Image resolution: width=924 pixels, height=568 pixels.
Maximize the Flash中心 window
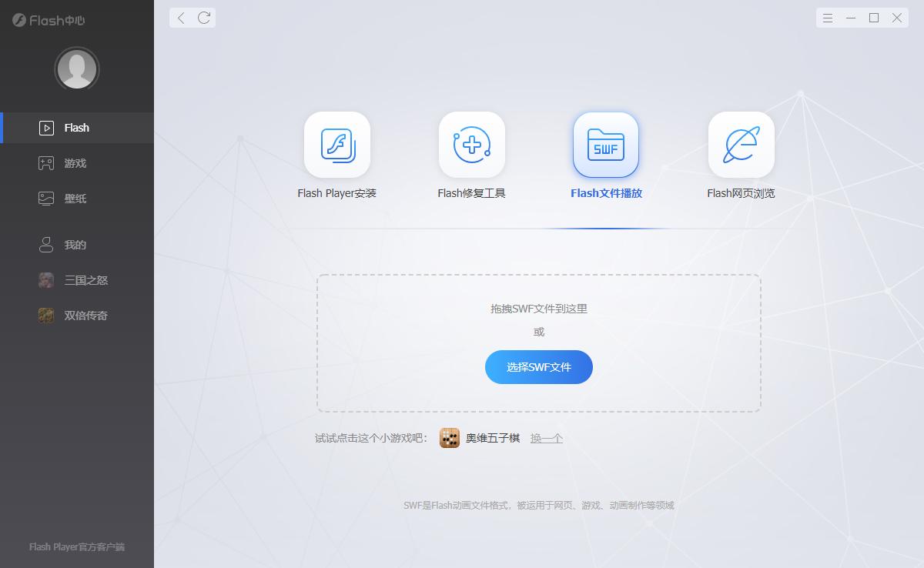point(874,18)
